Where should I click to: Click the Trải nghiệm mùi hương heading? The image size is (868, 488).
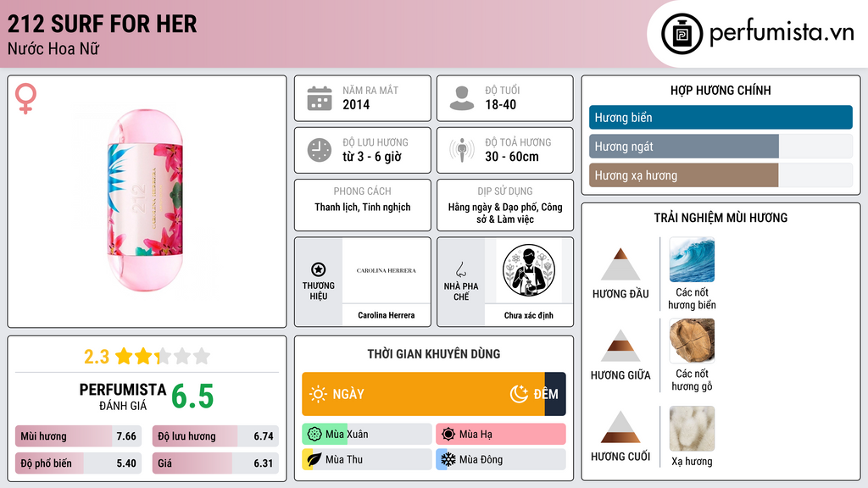721,218
